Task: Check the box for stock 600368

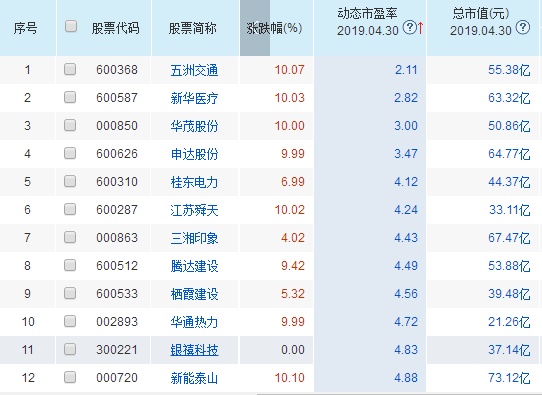Action: click(x=70, y=69)
